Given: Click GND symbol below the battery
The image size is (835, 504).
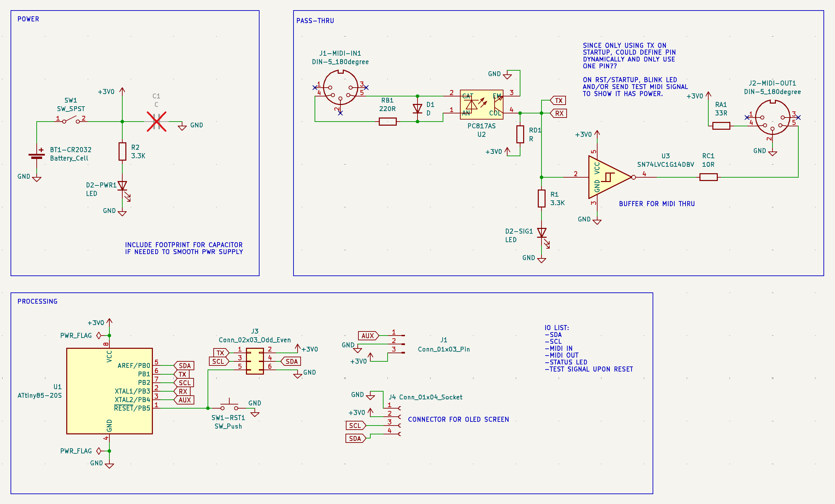Looking at the screenshot, I should (37, 178).
